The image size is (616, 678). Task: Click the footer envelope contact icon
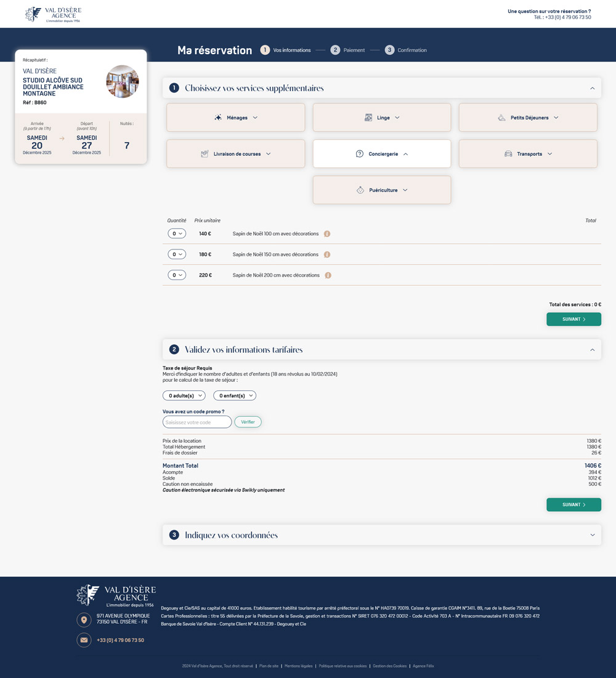(84, 640)
